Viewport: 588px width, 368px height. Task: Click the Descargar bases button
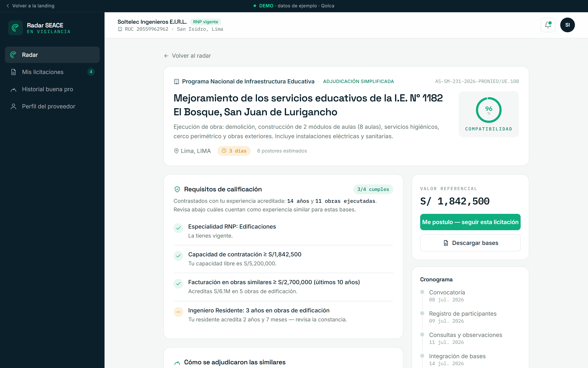(x=470, y=243)
